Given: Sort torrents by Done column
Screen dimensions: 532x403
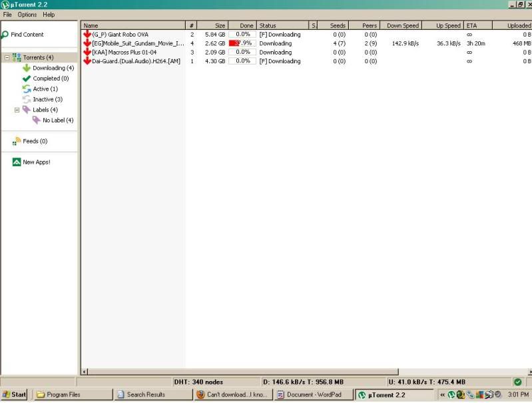Looking at the screenshot, I should 242,25.
